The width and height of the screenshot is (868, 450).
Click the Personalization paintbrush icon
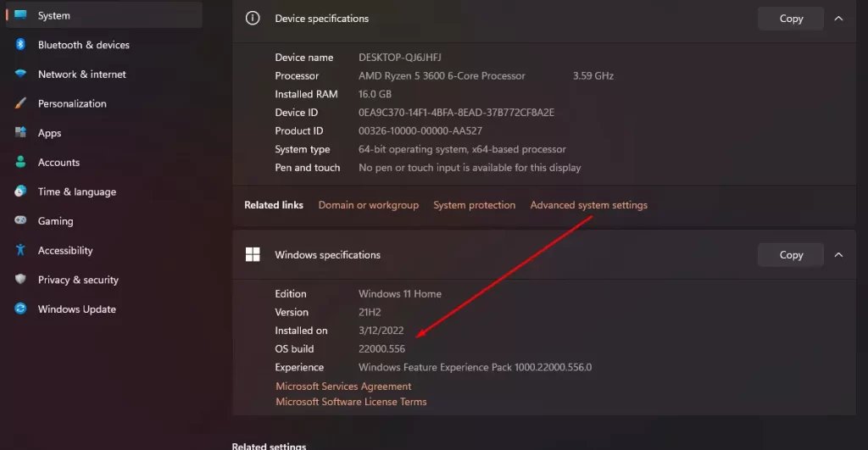(20, 103)
